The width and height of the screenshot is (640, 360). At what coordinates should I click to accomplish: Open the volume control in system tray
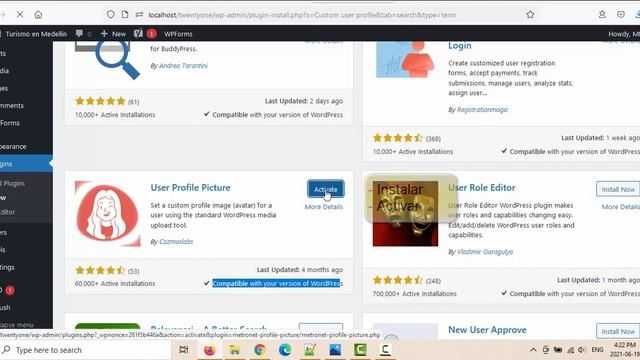pyautogui.click(x=582, y=350)
